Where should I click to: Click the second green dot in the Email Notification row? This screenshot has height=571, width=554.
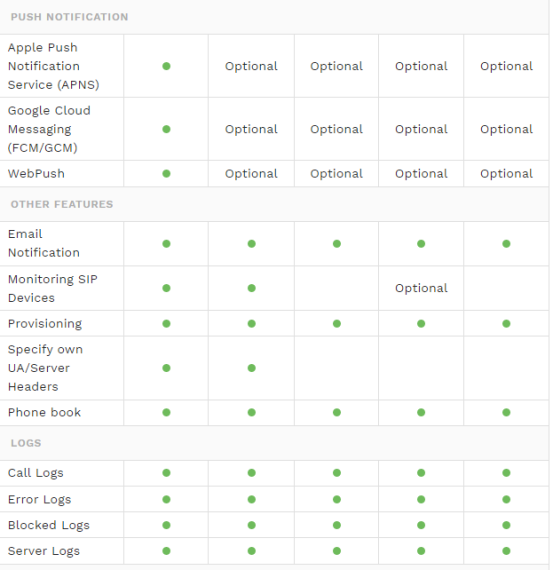click(x=252, y=244)
